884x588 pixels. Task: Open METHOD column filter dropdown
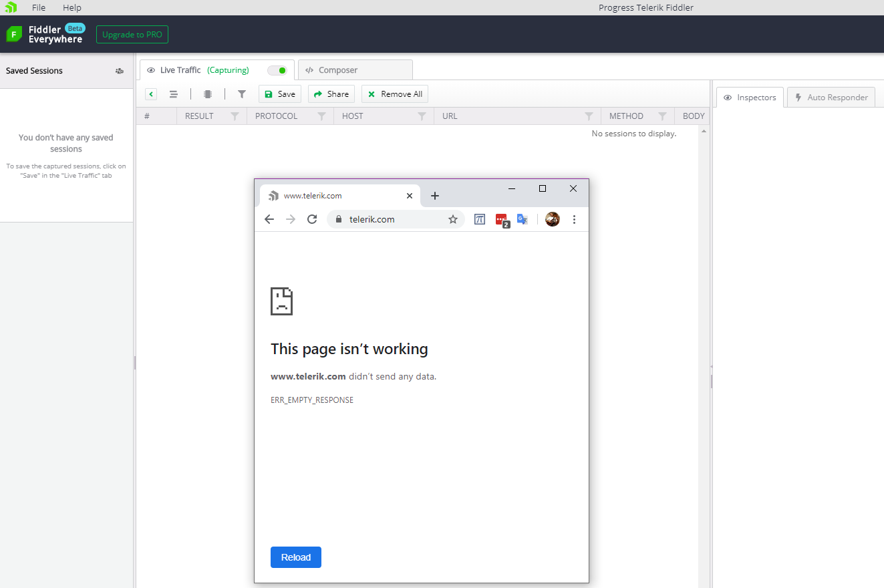662,116
